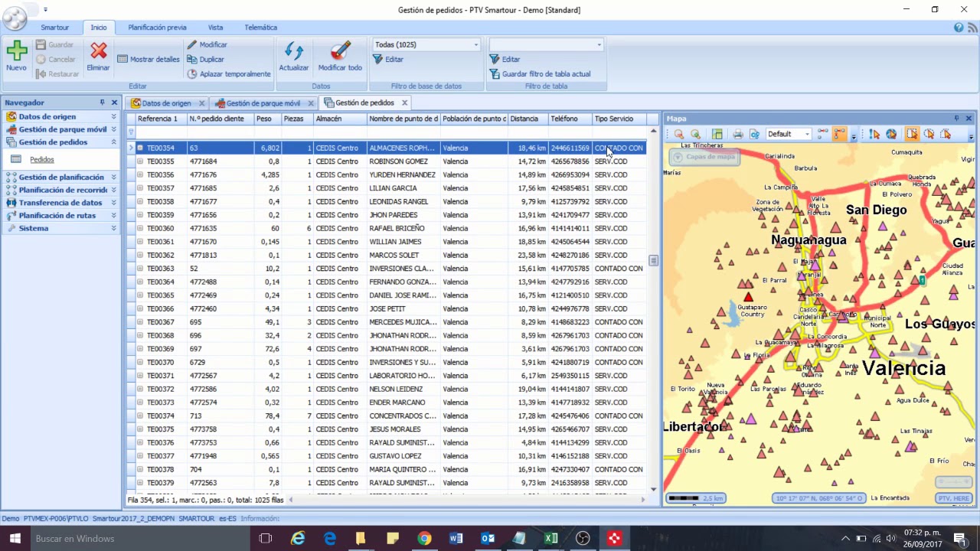Click the map overview layout icon

pyautogui.click(x=717, y=134)
